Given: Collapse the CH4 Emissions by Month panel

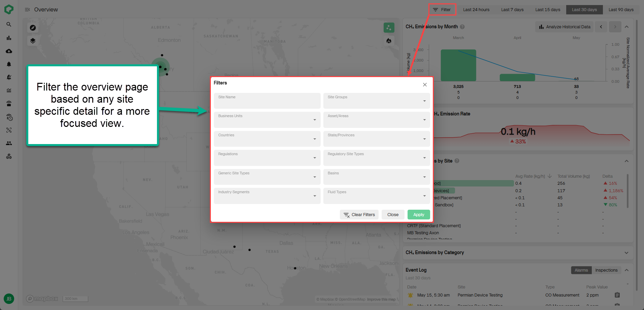Looking at the screenshot, I should [x=627, y=27].
